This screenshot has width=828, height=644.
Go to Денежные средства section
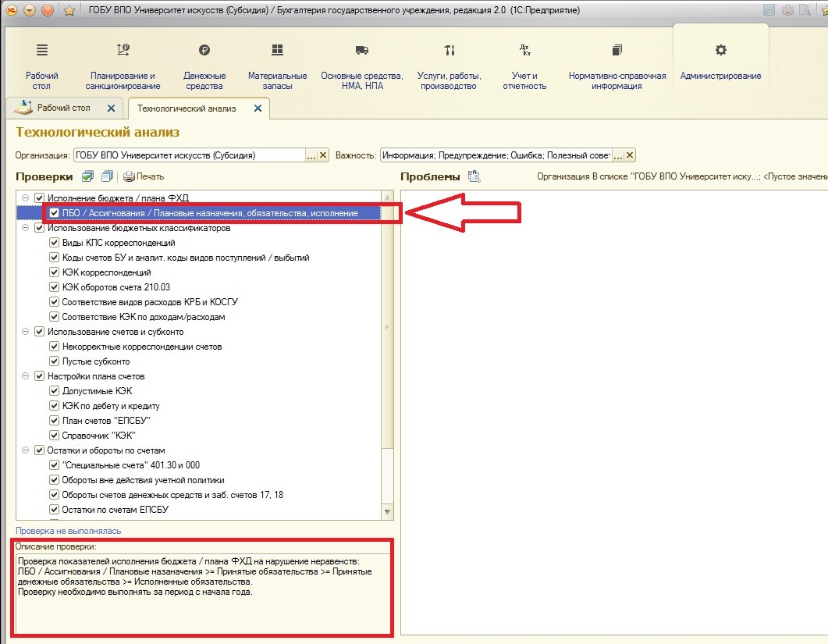204,51
